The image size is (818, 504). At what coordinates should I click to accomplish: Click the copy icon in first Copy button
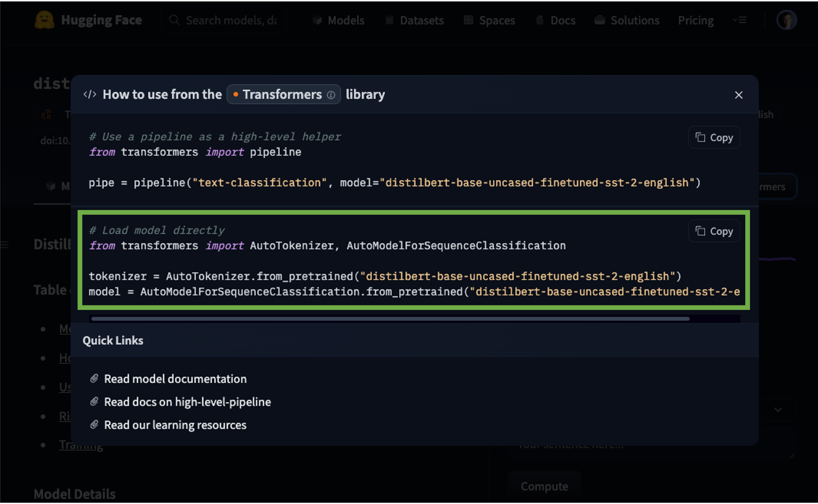click(x=700, y=137)
